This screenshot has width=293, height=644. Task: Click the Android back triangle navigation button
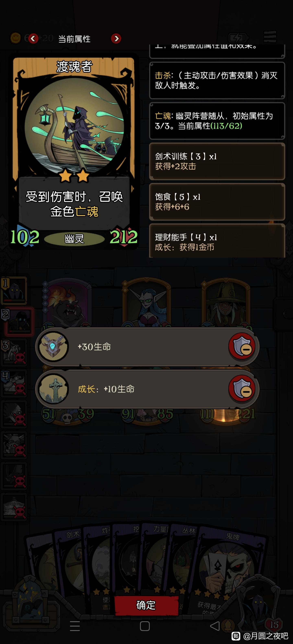[x=214, y=626]
